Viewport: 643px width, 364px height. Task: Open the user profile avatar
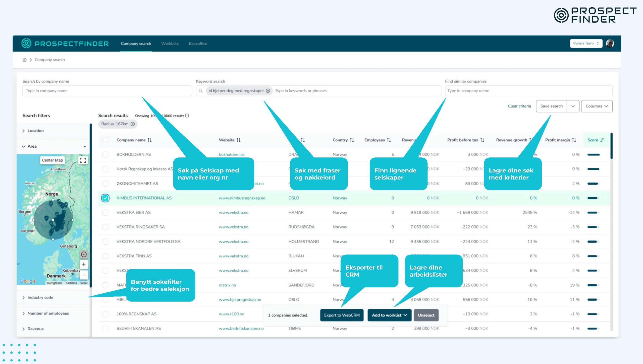tap(610, 43)
